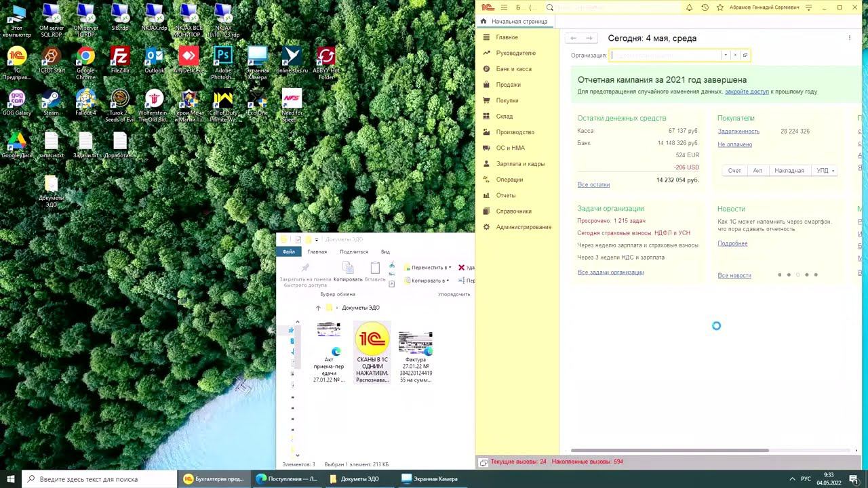The width and height of the screenshot is (868, 488).
Task: Open the notifications bell in 1C
Action: coord(689,7)
